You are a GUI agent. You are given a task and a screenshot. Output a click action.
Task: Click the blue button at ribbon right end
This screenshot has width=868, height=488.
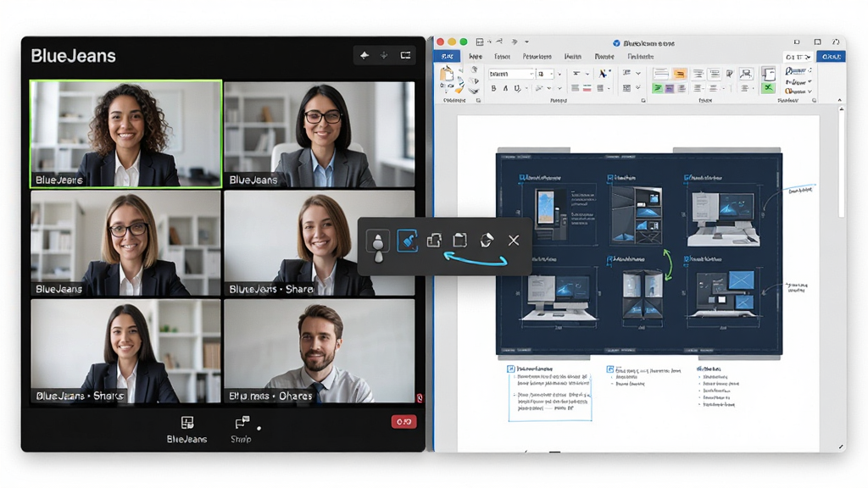(831, 57)
